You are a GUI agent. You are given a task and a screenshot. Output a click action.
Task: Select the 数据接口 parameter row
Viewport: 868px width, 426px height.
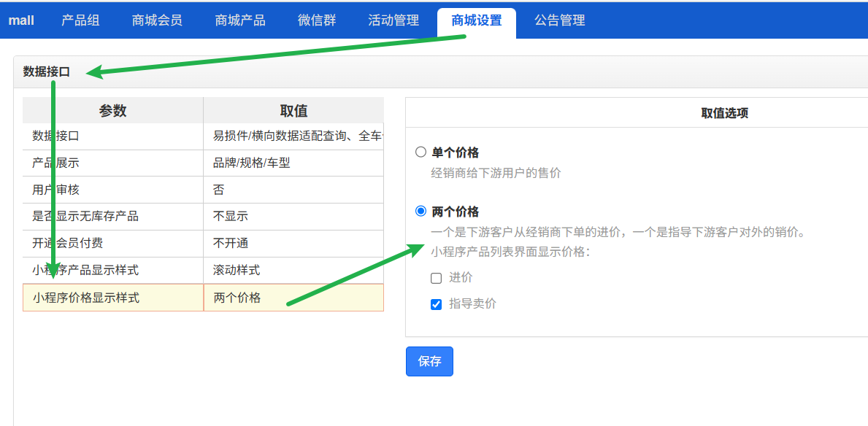(x=113, y=136)
